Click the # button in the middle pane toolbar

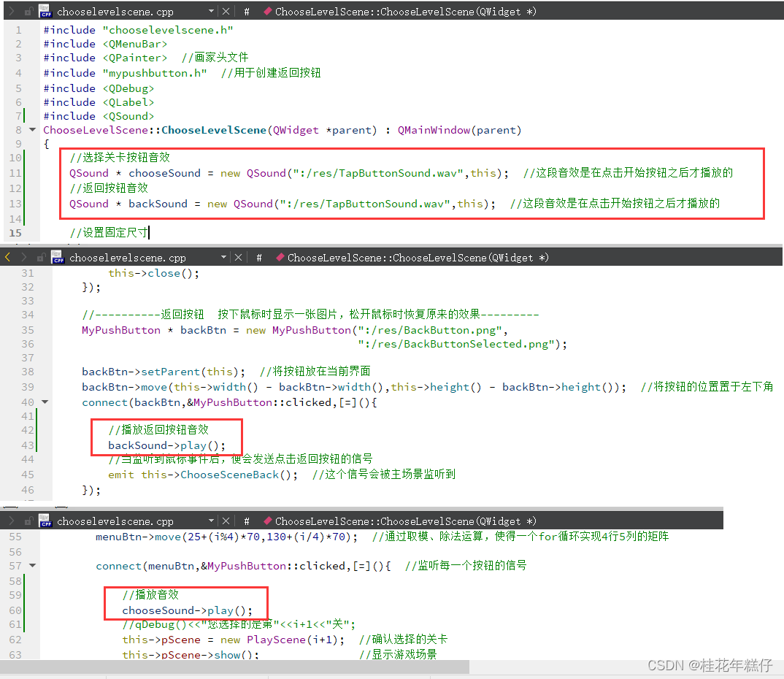tap(259, 258)
